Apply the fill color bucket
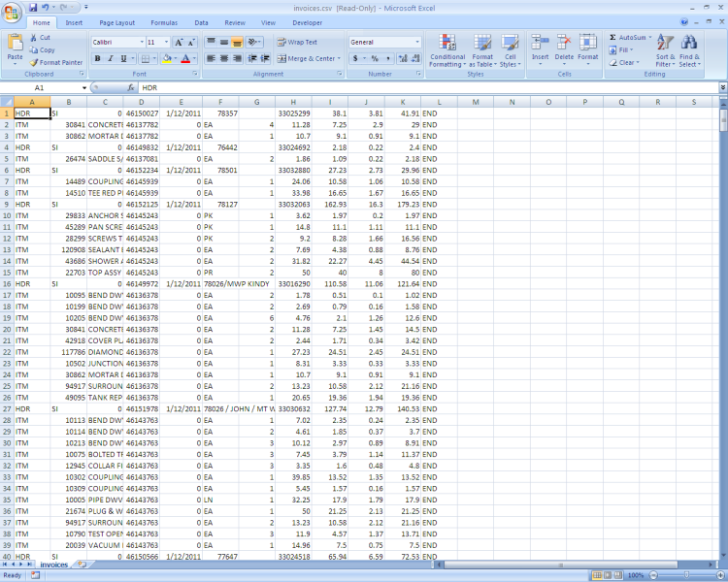 [167, 58]
